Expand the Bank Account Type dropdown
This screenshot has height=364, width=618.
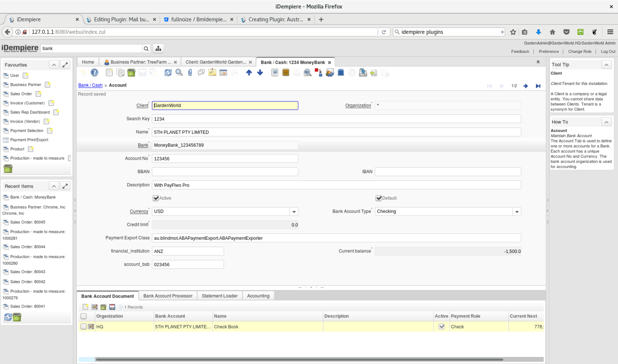[517, 212]
